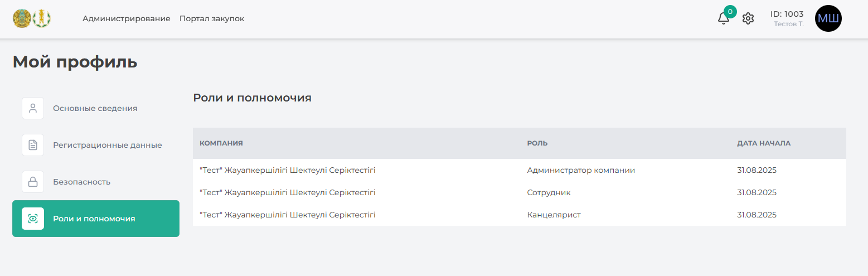Open the Администрирование menu

pyautogui.click(x=126, y=18)
